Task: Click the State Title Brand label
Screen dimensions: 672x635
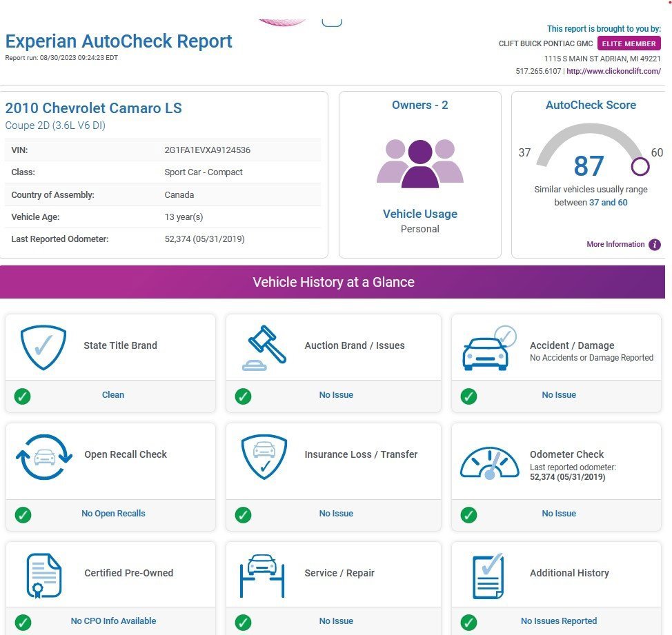Action: 121,345
